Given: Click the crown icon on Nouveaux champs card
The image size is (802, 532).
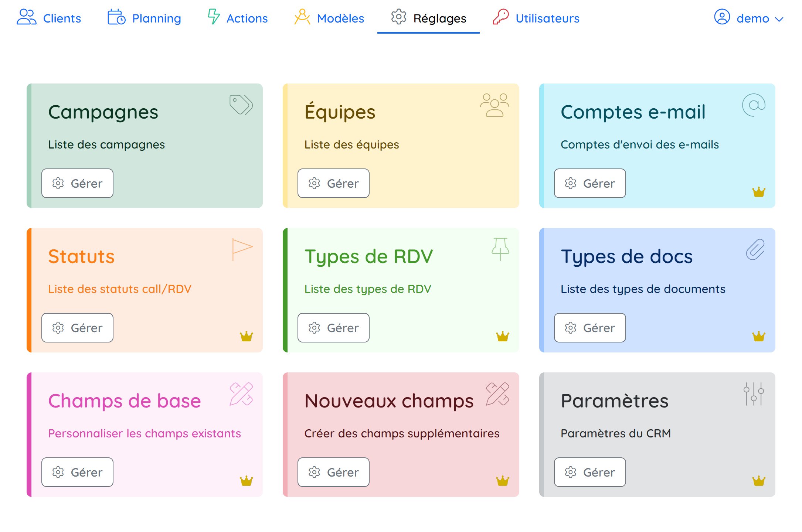Looking at the screenshot, I should (502, 481).
